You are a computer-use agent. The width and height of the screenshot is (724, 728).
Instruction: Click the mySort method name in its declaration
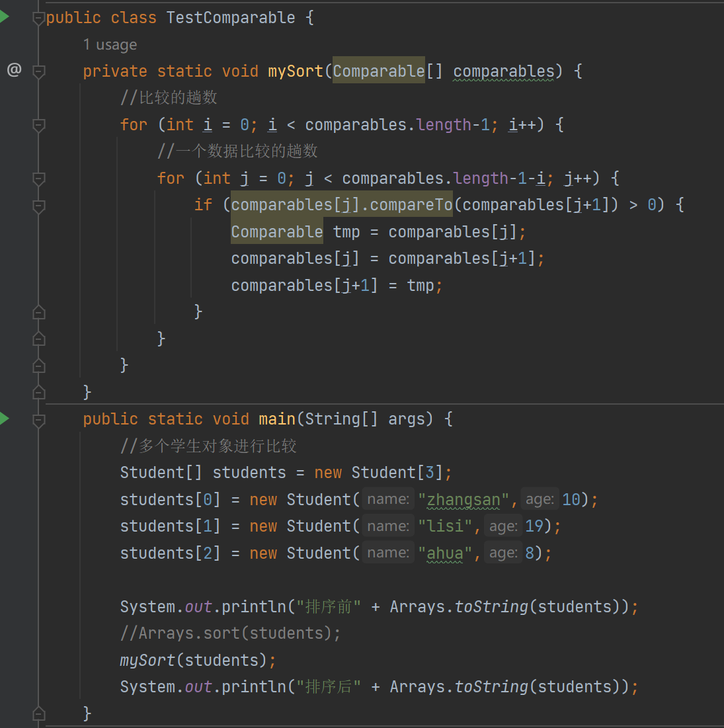(296, 71)
